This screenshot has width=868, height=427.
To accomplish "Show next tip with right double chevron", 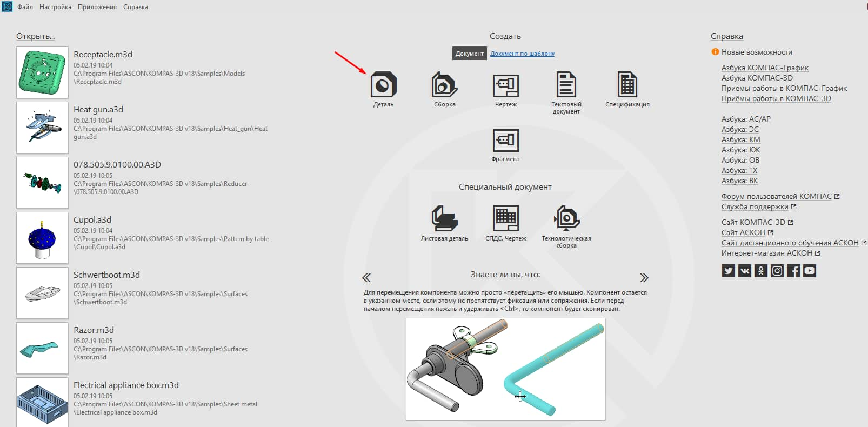I will point(644,278).
